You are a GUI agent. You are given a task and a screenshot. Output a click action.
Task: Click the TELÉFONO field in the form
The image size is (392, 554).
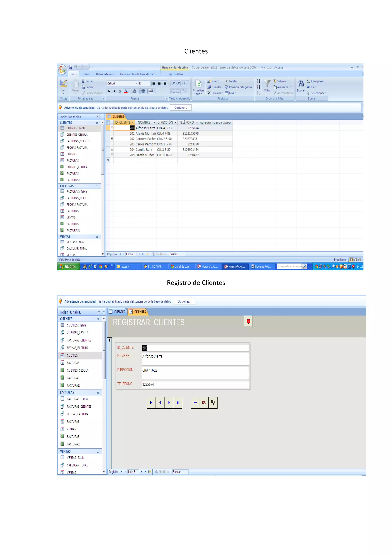[195, 384]
